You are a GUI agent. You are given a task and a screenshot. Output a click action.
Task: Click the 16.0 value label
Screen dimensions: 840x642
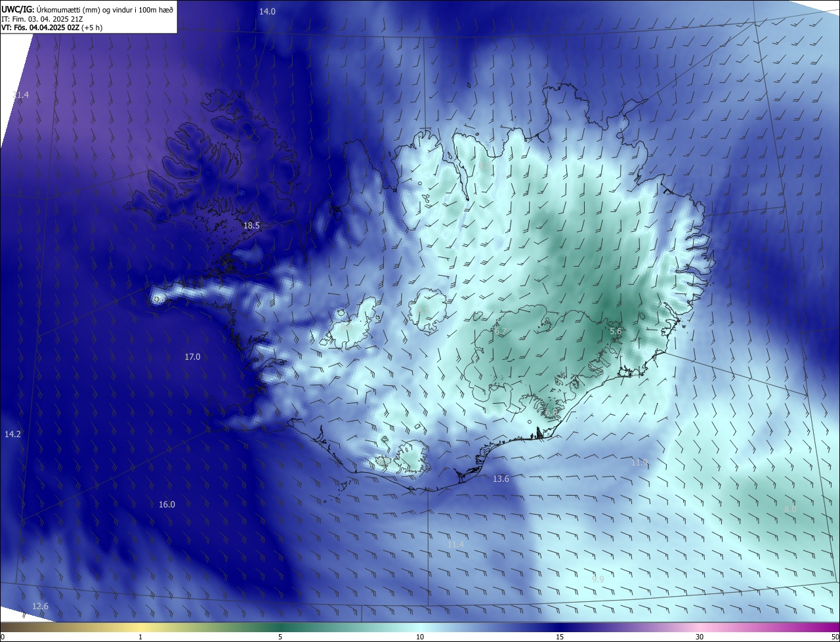[167, 504]
